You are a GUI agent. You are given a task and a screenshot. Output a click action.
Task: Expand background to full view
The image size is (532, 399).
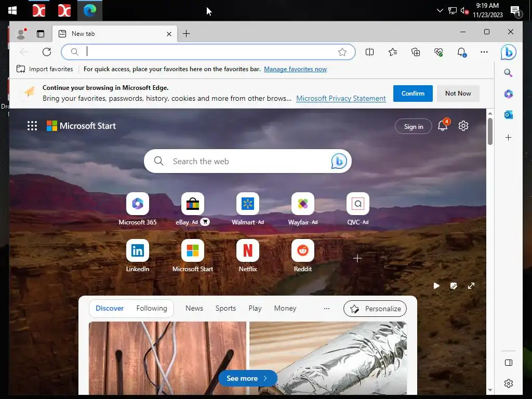[x=471, y=286]
